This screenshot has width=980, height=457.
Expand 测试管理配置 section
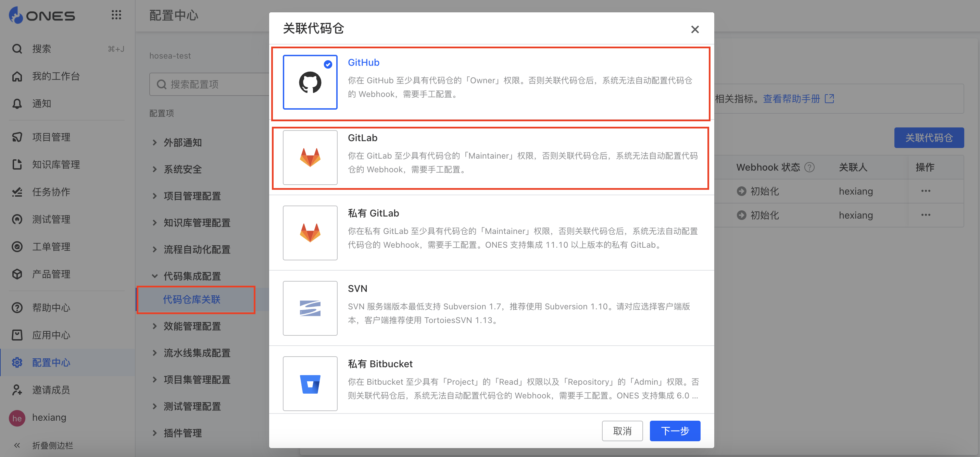pos(154,406)
